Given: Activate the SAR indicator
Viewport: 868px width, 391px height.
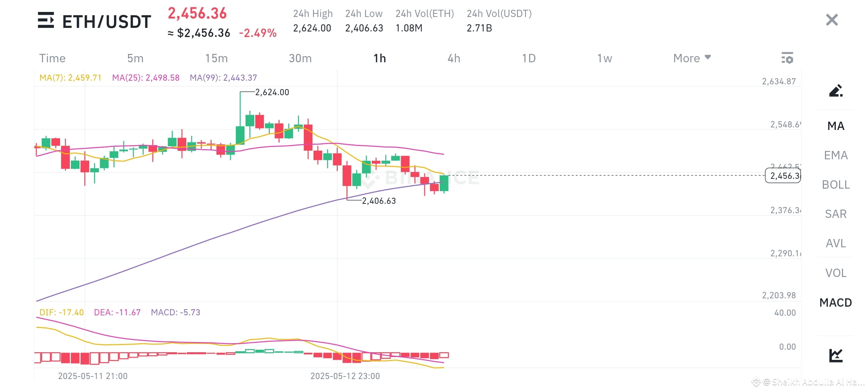Looking at the screenshot, I should pyautogui.click(x=835, y=214).
